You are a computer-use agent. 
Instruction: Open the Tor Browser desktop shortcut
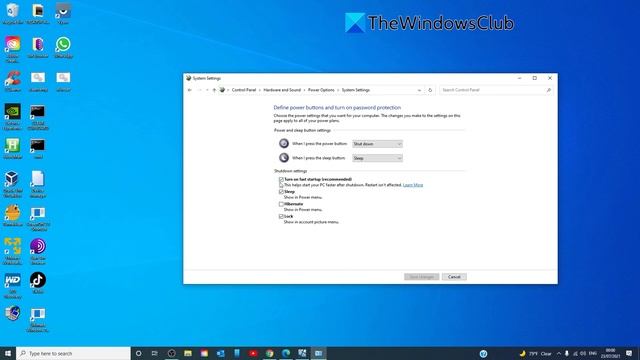click(x=38, y=252)
